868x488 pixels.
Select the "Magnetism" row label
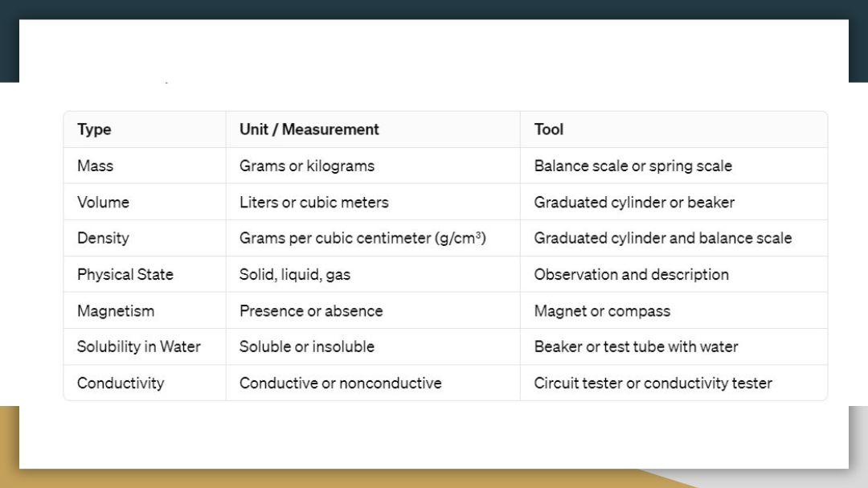coord(116,310)
